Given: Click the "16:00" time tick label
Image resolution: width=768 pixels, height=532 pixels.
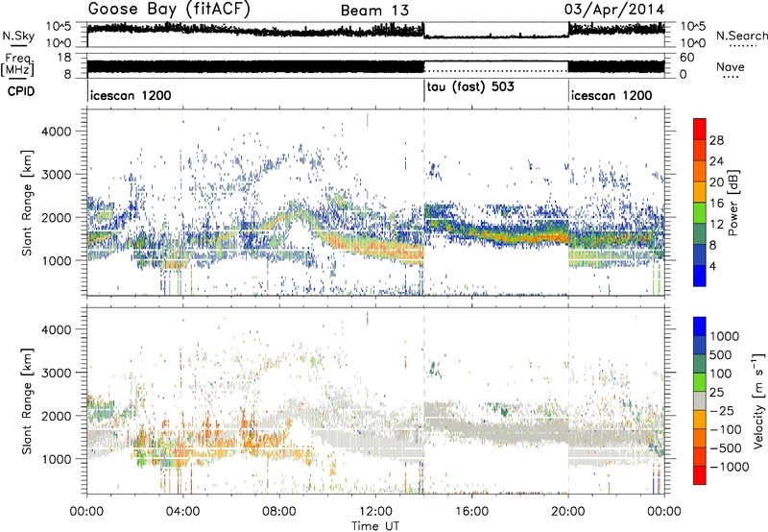Looking at the screenshot, I should tap(471, 512).
